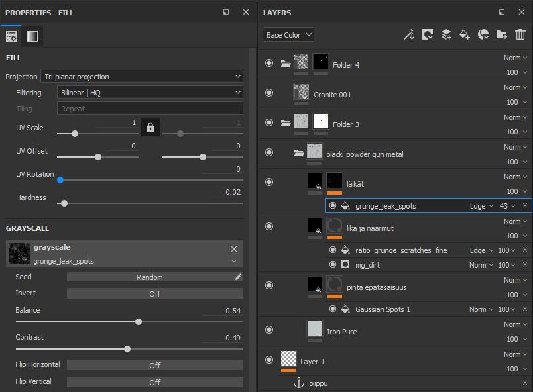This screenshot has width=533, height=392.
Task: Click the Hardness slider handle
Action: [x=64, y=203]
